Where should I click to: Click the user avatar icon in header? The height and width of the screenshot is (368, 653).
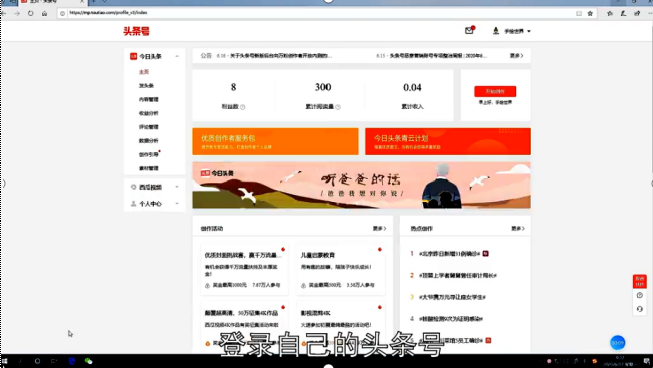coord(496,31)
